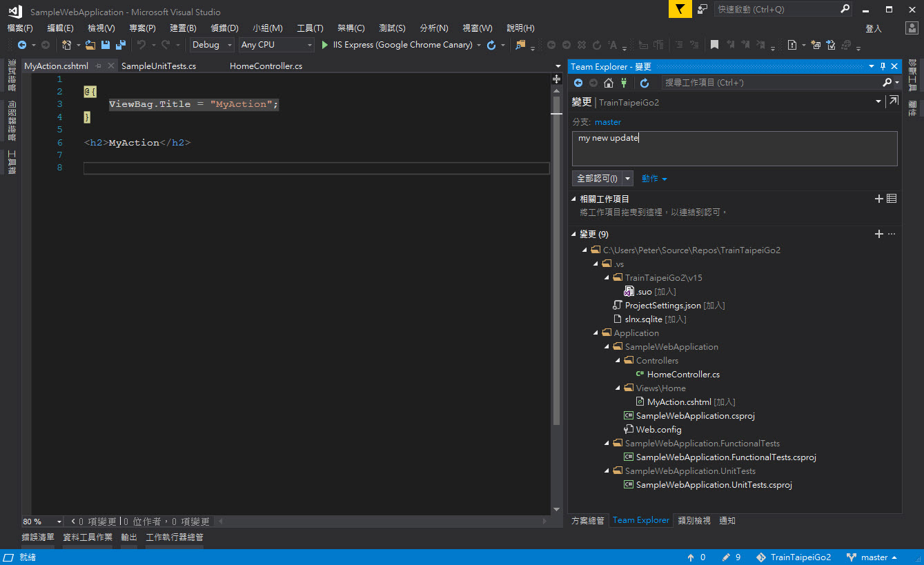Image resolution: width=924 pixels, height=565 pixels.
Task: Open the 動作 actions dropdown
Action: 654,179
